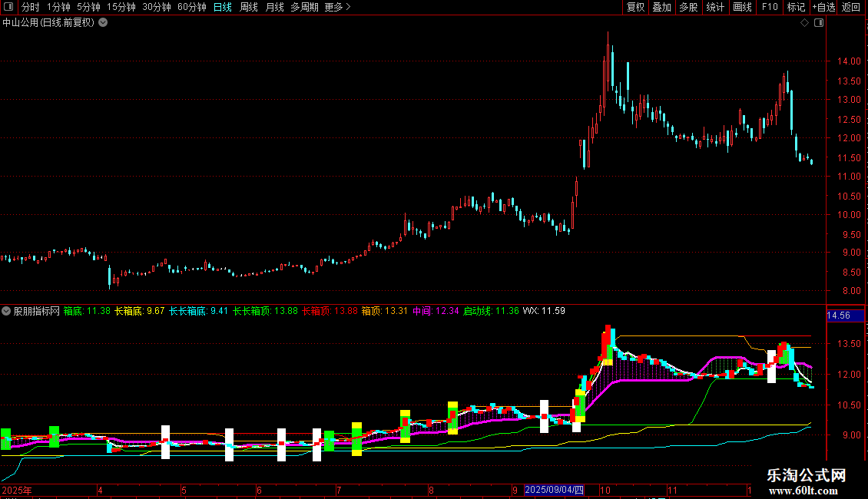Click the 返回 back button
868x499 pixels.
coord(851,7)
